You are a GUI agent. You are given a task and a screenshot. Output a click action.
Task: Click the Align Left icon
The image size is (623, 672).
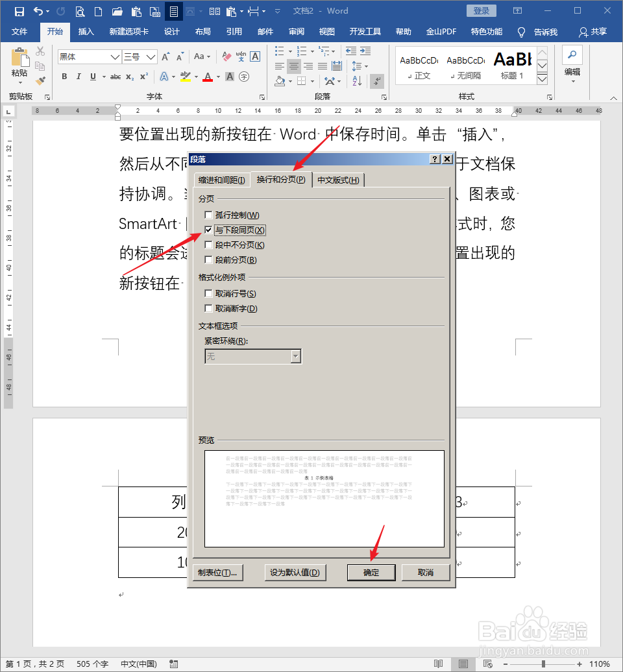[x=280, y=66]
